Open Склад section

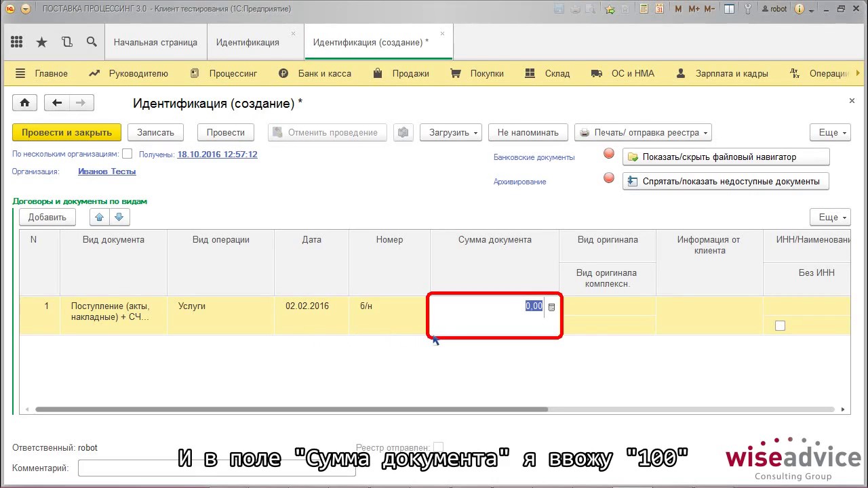click(x=547, y=73)
